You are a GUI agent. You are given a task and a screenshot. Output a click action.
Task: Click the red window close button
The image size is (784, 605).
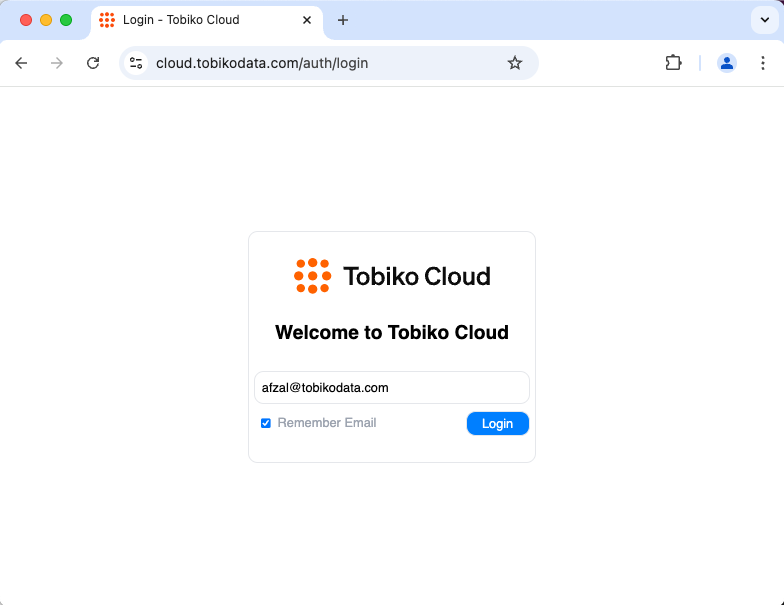coord(26,20)
